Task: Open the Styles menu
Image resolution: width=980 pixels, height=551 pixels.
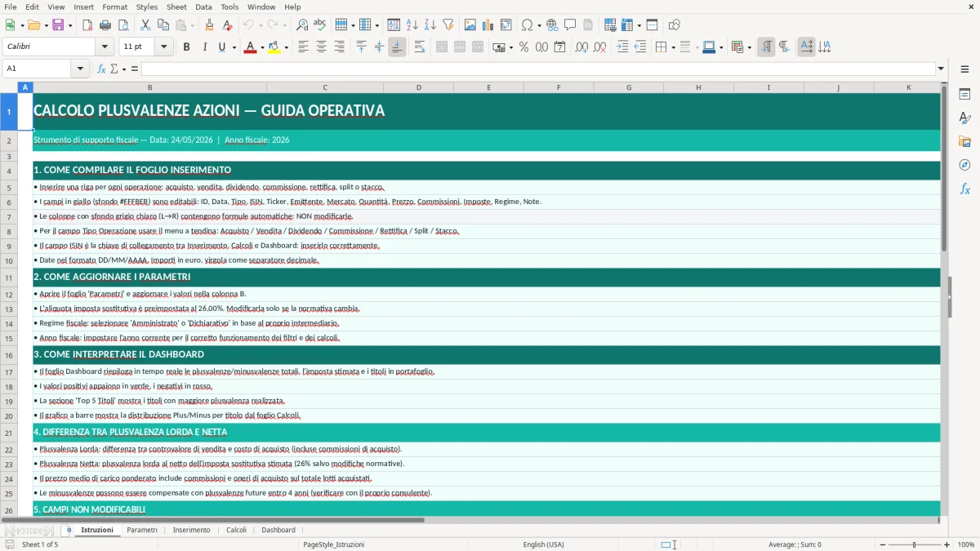Action: 147,7
